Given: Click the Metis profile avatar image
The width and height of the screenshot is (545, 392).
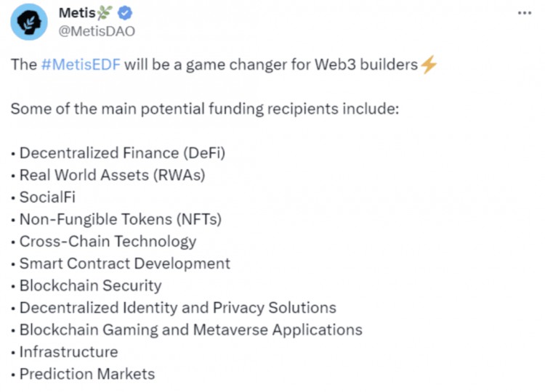Looking at the screenshot, I should [29, 22].
